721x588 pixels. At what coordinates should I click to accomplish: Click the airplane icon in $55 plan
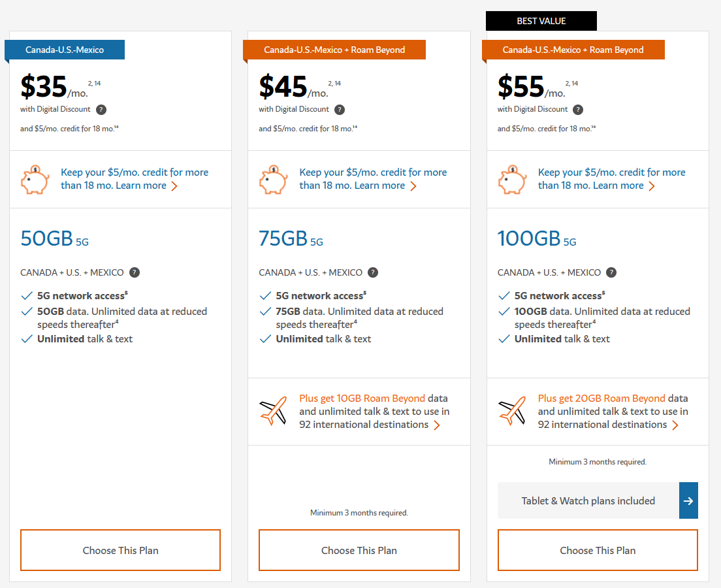(x=512, y=412)
